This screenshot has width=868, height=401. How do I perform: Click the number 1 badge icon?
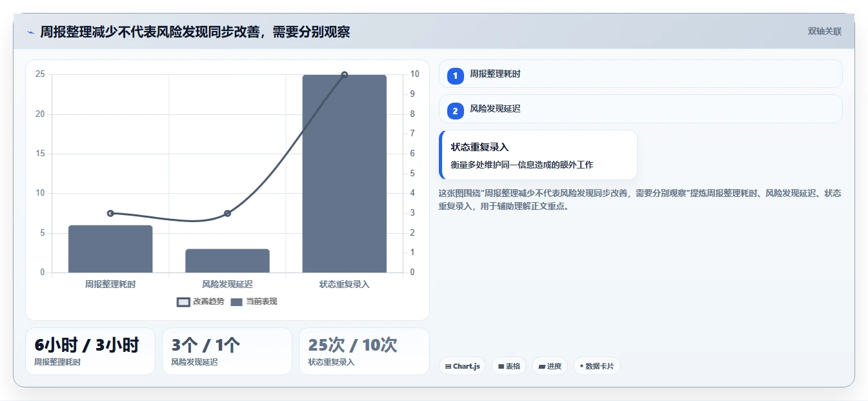pos(456,76)
